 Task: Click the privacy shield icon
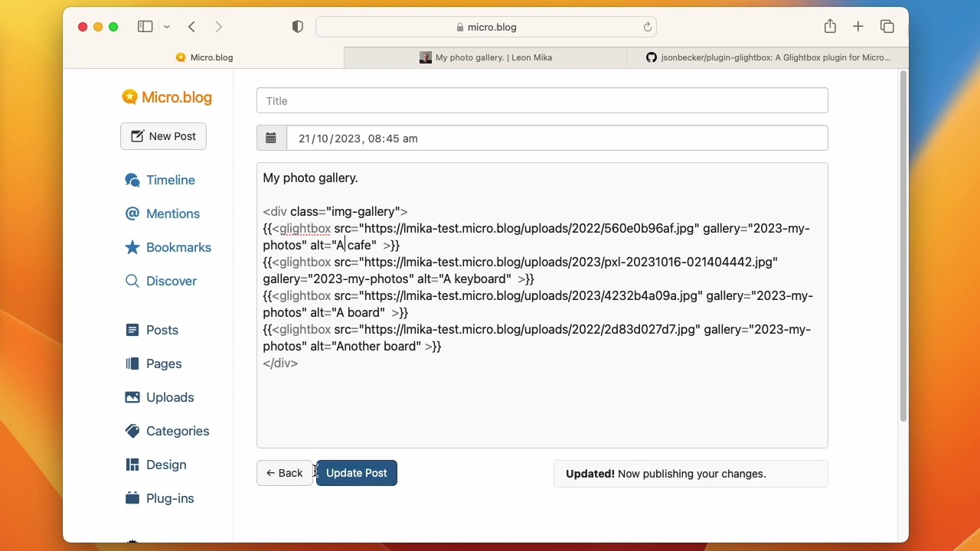[298, 27]
